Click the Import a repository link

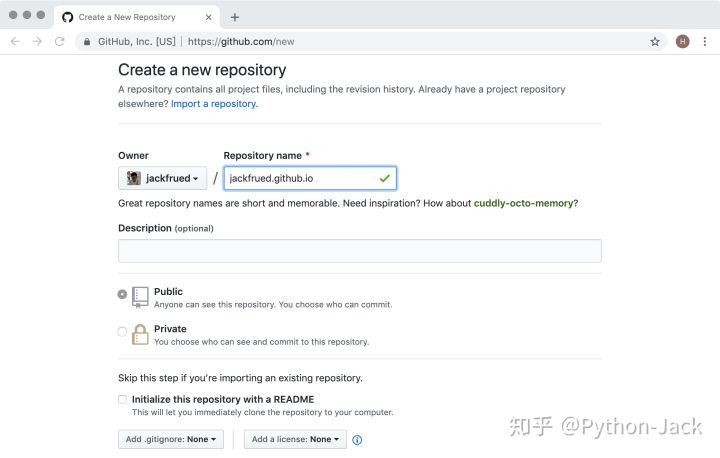[x=214, y=104]
